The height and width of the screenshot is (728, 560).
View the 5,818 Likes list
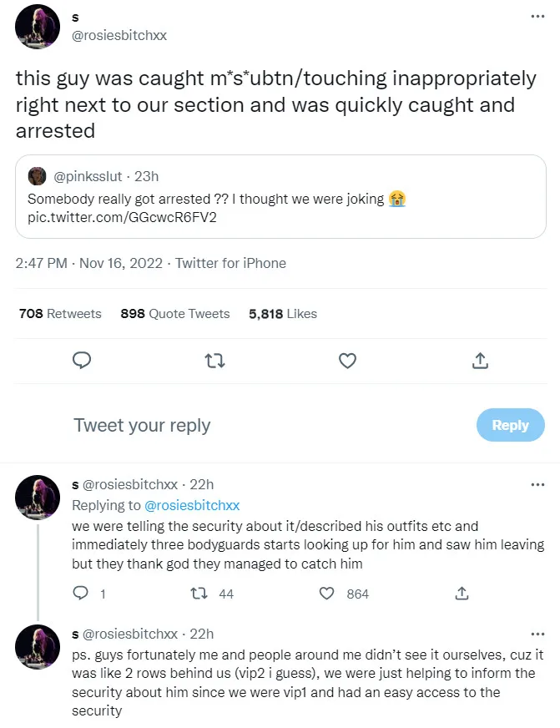pos(283,314)
